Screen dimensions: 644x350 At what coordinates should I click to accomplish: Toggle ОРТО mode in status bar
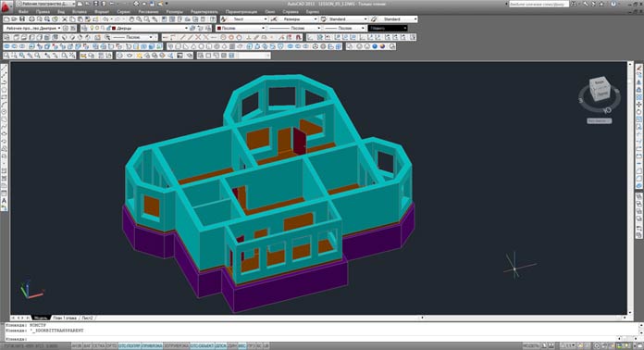coord(112,346)
